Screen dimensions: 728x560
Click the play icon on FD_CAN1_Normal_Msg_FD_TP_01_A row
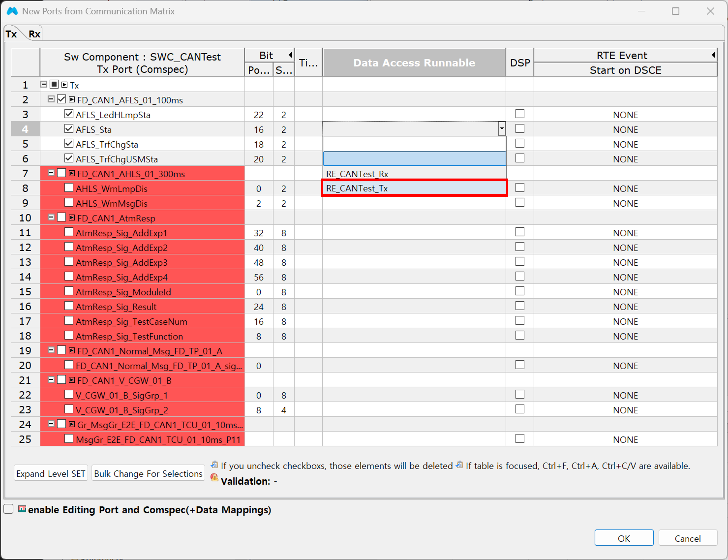click(72, 350)
